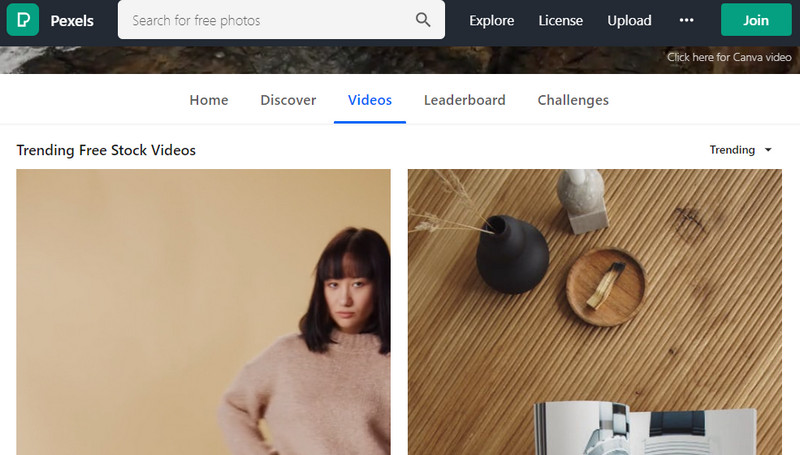Click the Trending Free Stock Videos heading
Viewport: 800px width, 455px height.
(x=106, y=150)
